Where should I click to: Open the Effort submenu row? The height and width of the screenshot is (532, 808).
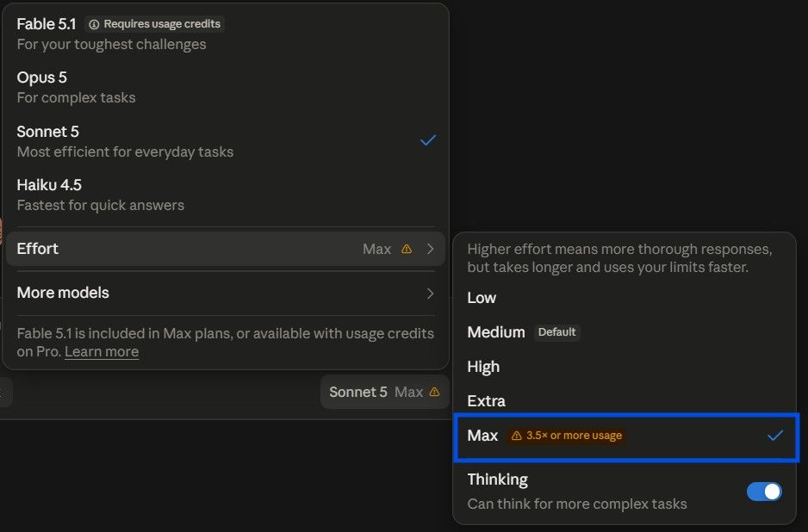[225, 249]
